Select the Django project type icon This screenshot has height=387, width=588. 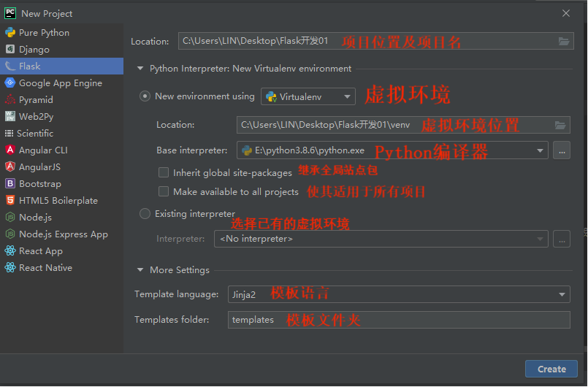[x=10, y=50]
